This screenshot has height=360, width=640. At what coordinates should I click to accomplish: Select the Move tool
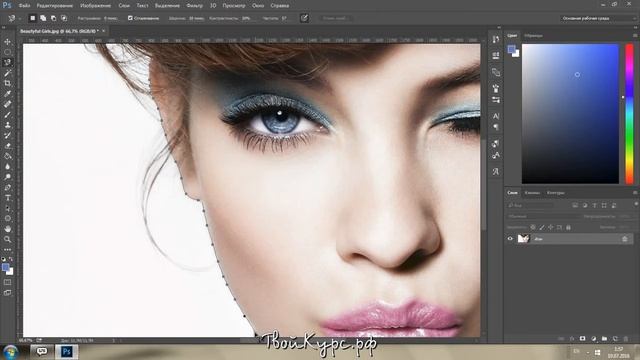pos(7,42)
